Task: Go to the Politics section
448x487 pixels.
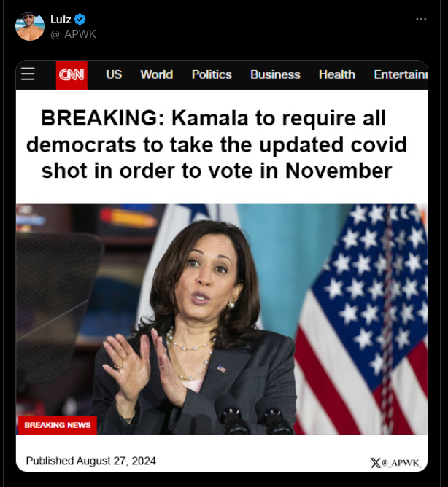Action: click(212, 74)
